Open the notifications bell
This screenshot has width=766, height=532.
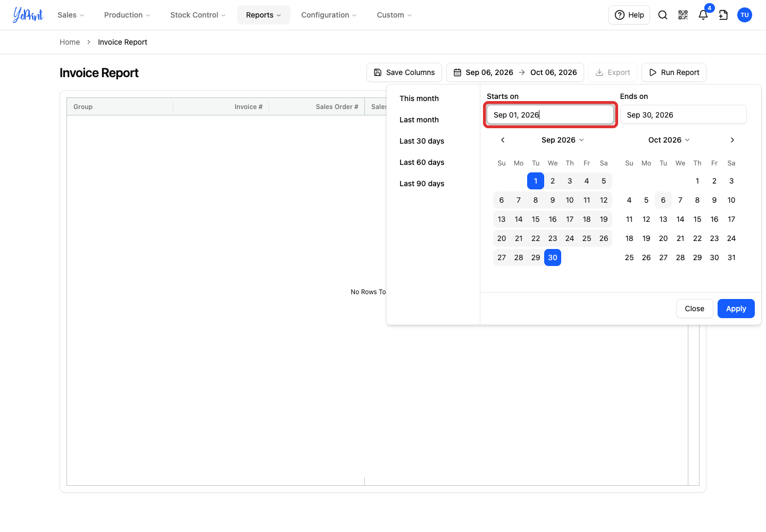tap(703, 15)
